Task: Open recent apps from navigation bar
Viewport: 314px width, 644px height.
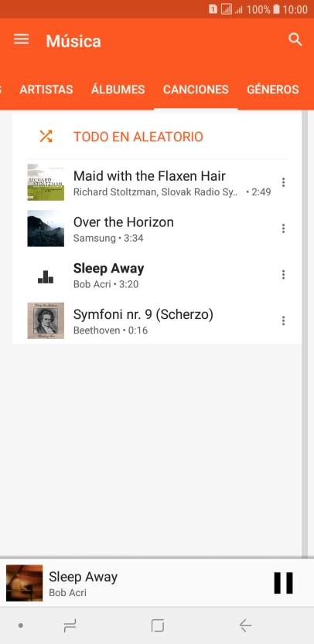Action: (x=70, y=625)
